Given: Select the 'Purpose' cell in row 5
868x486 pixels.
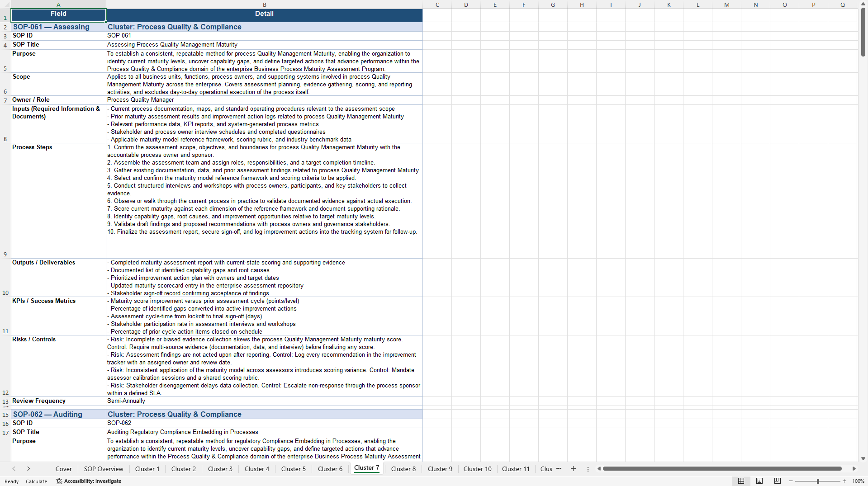Looking at the screenshot, I should 58,61.
